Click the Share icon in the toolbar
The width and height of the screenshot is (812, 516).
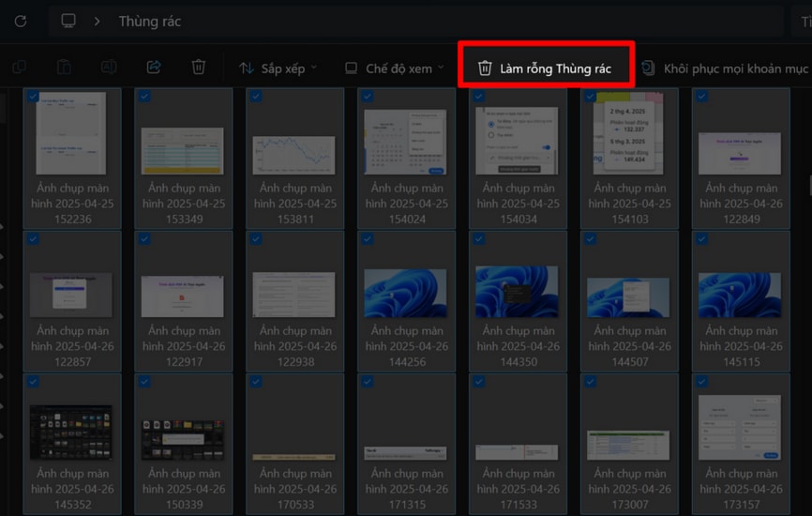(154, 68)
